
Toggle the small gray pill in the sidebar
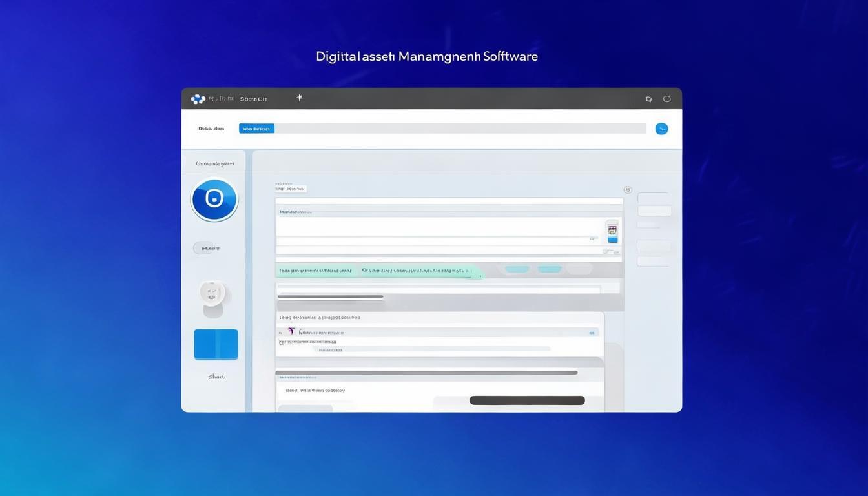click(204, 247)
